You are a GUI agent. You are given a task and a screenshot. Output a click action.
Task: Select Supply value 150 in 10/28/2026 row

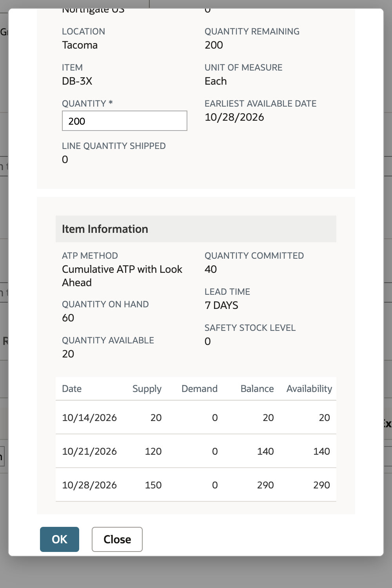click(x=153, y=485)
